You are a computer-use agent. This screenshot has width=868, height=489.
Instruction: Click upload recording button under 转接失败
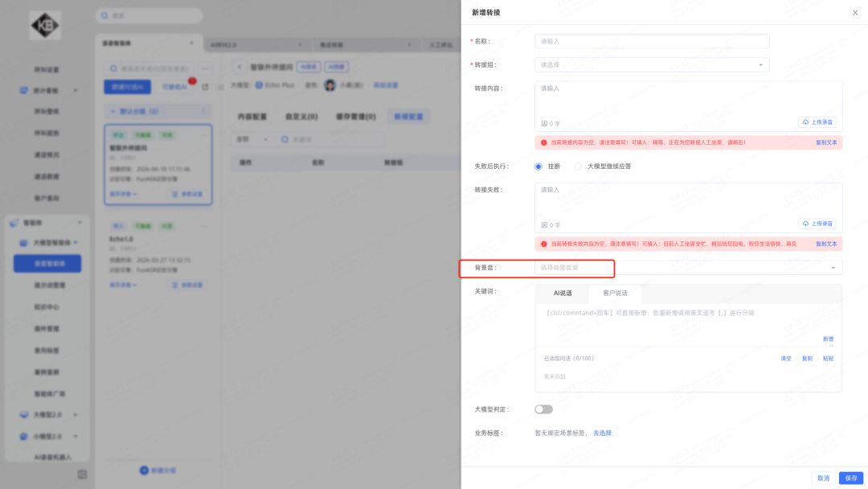[819, 224]
